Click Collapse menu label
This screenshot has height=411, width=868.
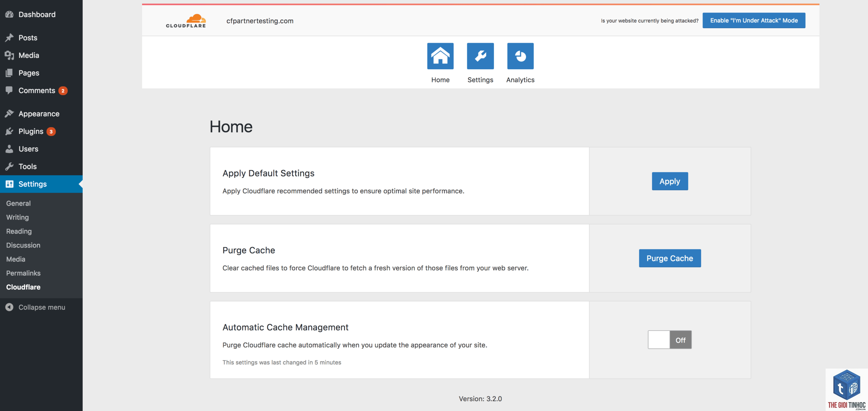tap(42, 307)
